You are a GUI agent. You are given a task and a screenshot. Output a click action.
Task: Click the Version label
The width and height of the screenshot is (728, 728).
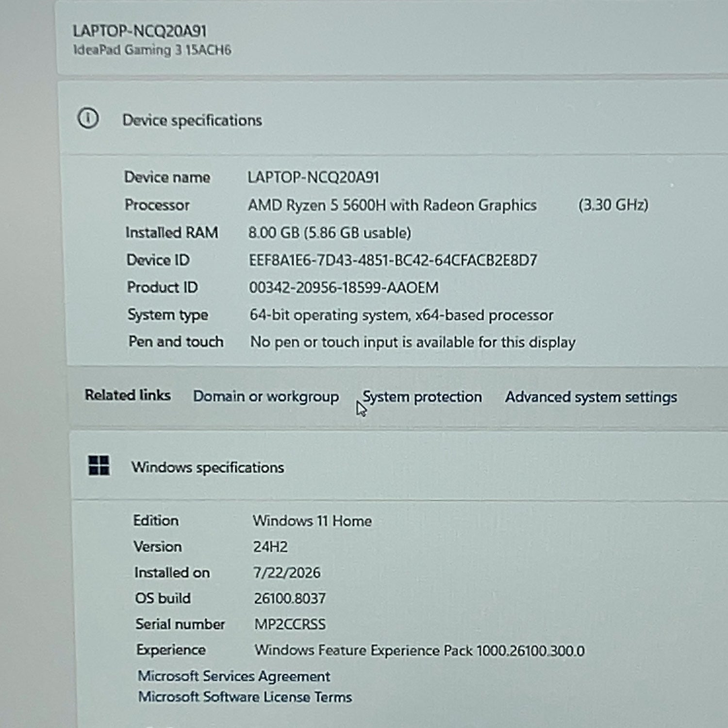(x=158, y=546)
